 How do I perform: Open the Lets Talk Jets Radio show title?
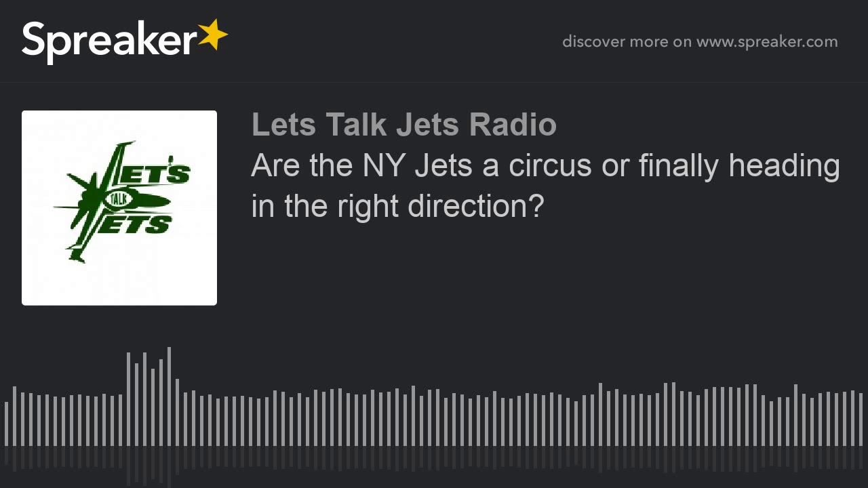(403, 125)
